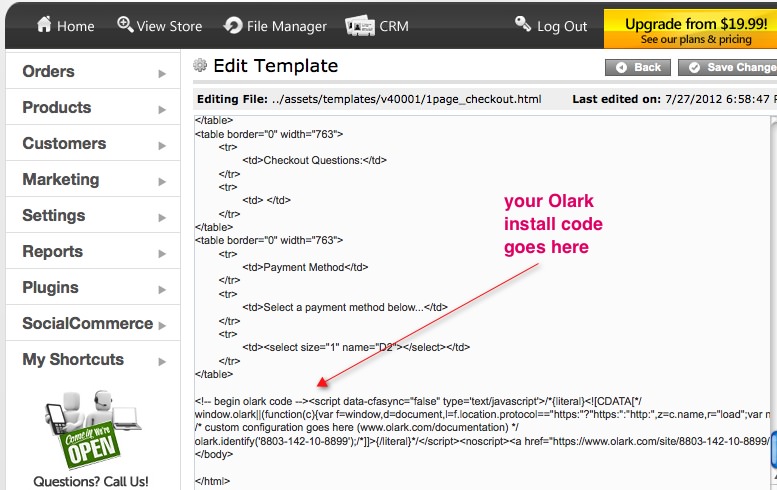The width and height of the screenshot is (777, 490).
Task: Click the View Store magnifier icon
Action: point(125,25)
